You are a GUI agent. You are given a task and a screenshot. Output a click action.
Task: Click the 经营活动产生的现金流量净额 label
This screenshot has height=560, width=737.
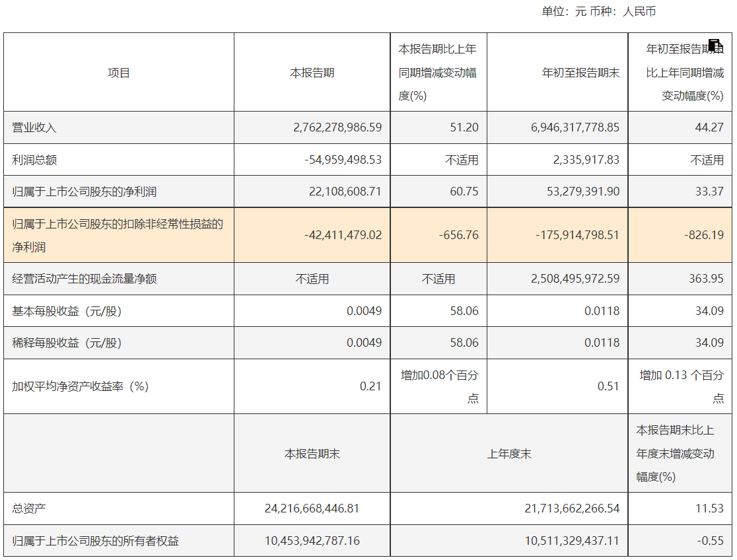point(84,279)
